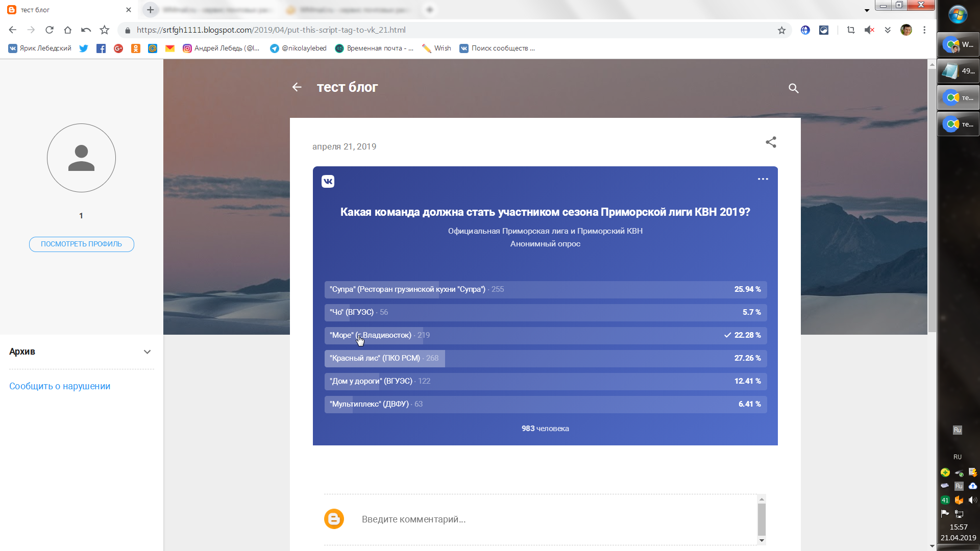Open the Twitter bookmark icon
The width and height of the screenshot is (980, 551).
pyautogui.click(x=84, y=48)
